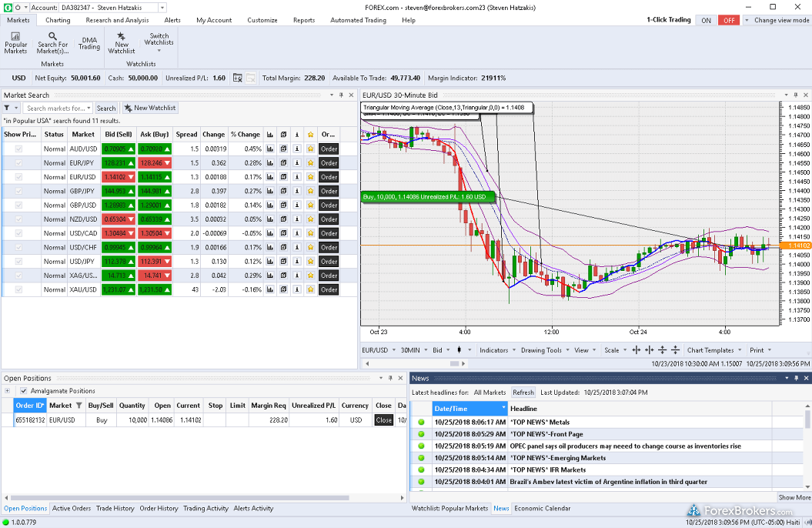Open the ticket icon for EUR/JPY row

[x=283, y=162]
